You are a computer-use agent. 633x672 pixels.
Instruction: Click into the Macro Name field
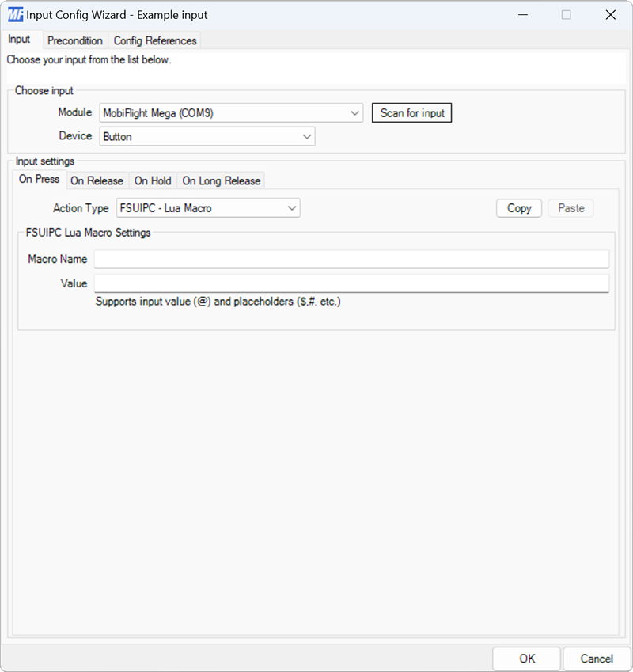351,259
